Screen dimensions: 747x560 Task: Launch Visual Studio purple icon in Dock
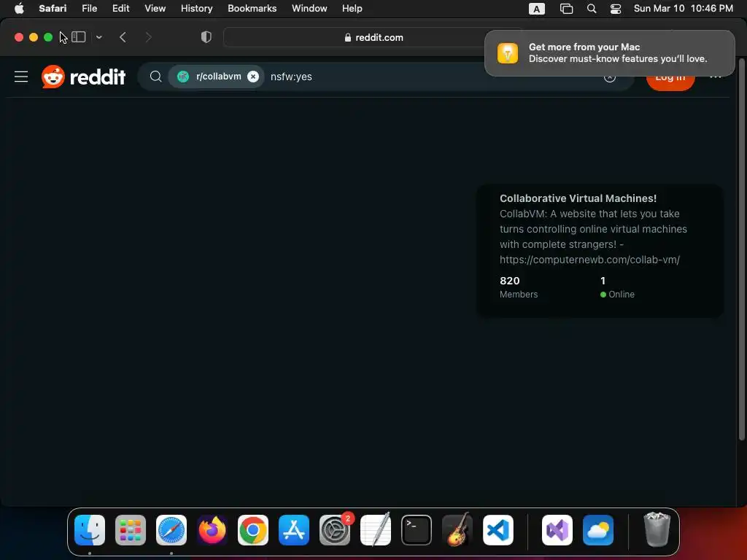coord(557,530)
